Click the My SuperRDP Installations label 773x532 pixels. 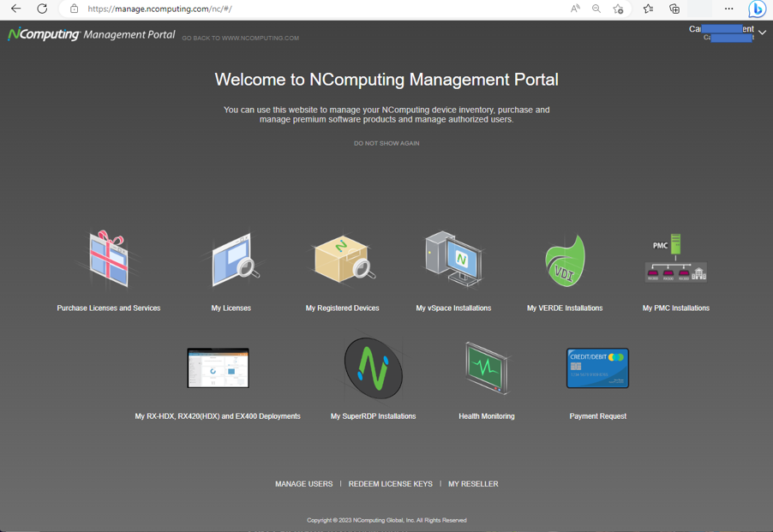[x=373, y=416]
